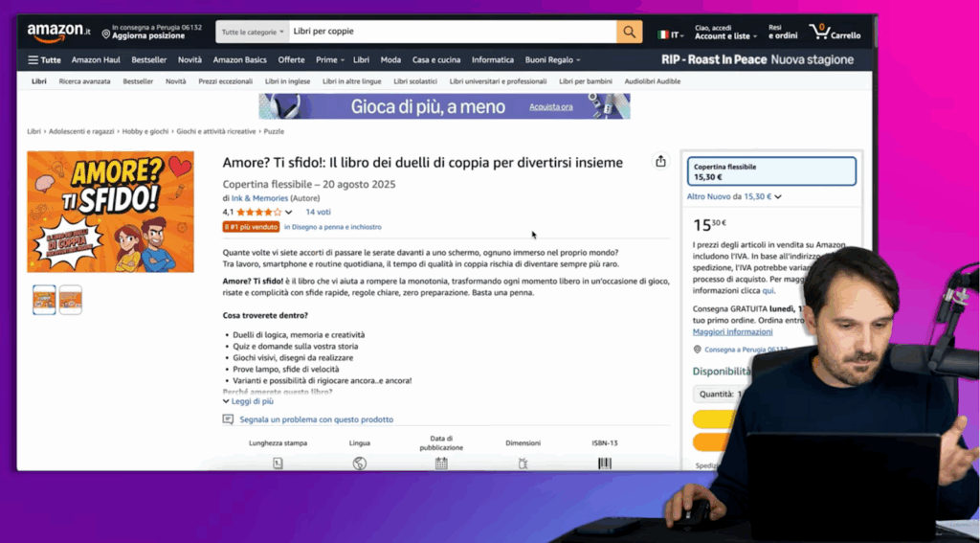980x543 pixels.
Task: Click the main book cover image
Action: [x=111, y=212]
